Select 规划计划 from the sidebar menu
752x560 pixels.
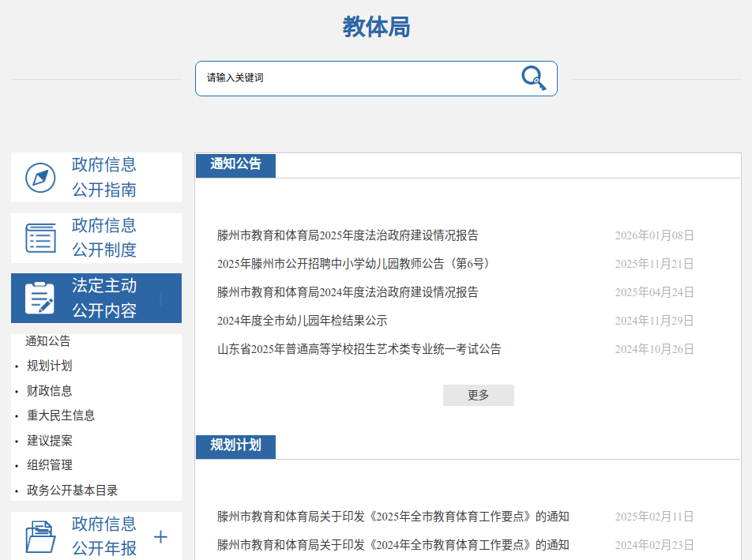[49, 366]
